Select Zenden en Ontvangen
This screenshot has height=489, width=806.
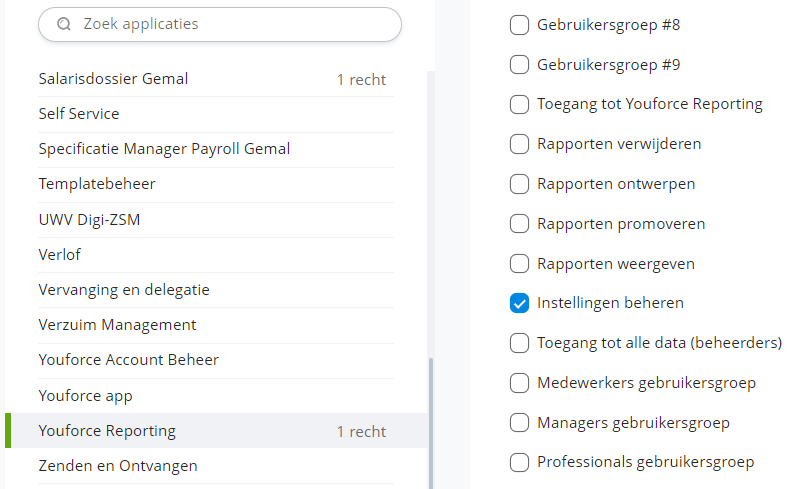[x=118, y=466]
